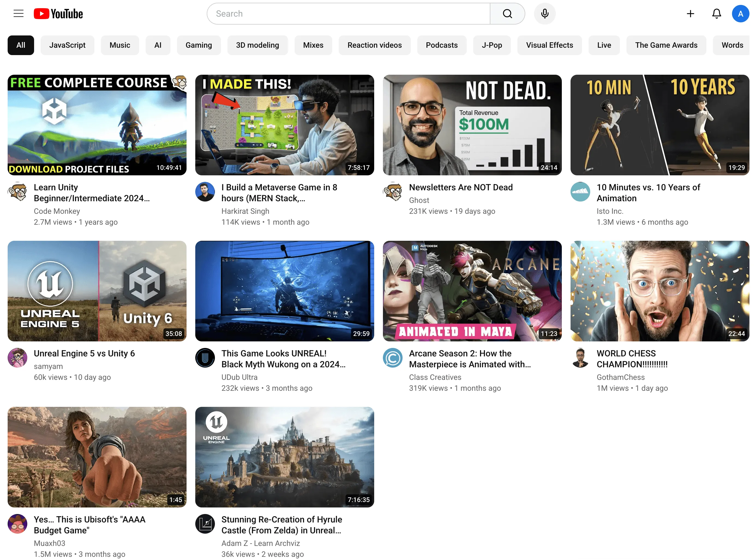Open the Create plus icon
Screen dimensions: 756x559
click(690, 14)
